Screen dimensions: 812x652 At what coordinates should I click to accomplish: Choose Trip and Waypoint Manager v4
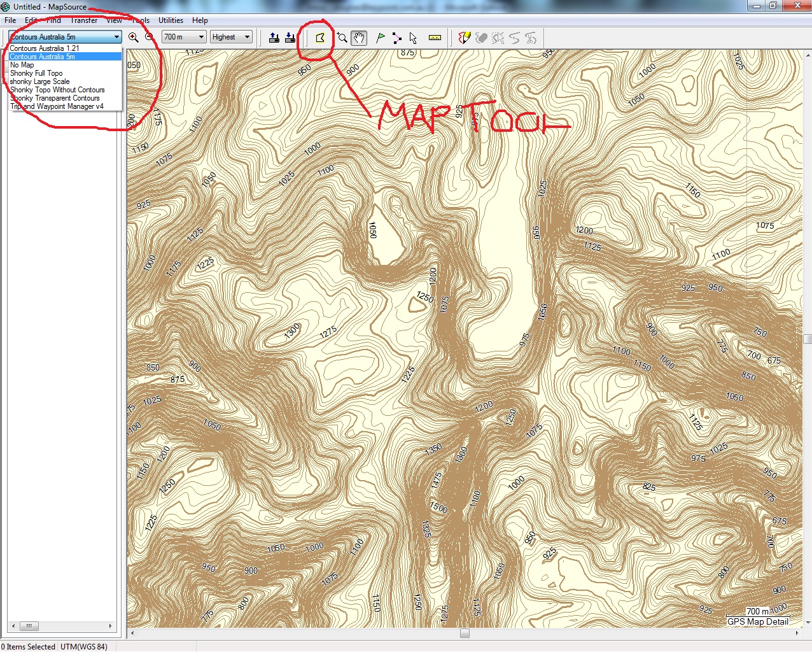click(x=64, y=106)
